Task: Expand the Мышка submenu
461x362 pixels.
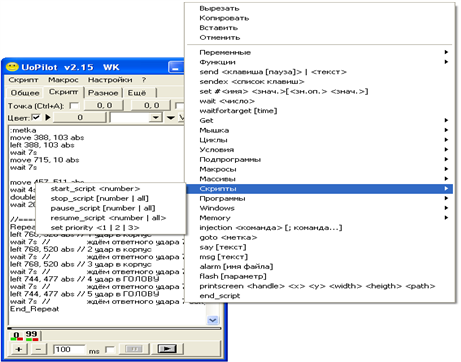Action: 319,130
